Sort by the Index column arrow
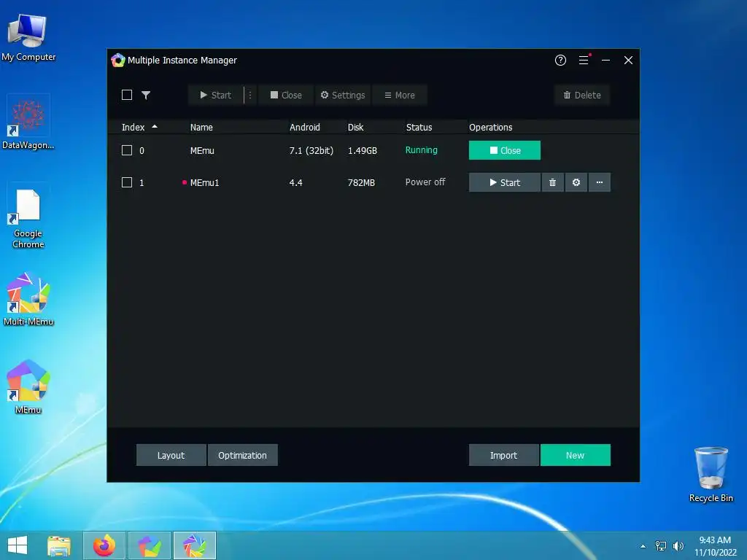 155,127
